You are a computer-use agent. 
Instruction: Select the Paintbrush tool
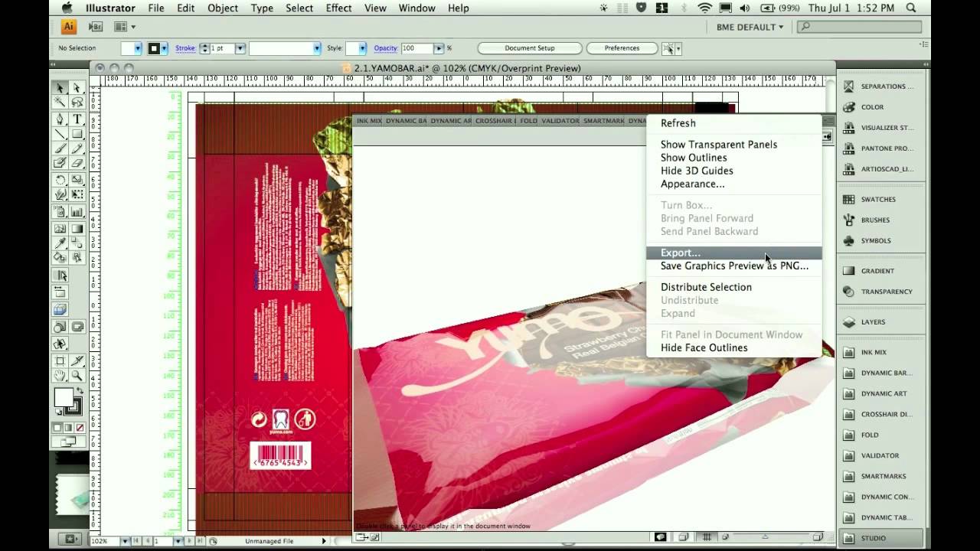[60, 148]
